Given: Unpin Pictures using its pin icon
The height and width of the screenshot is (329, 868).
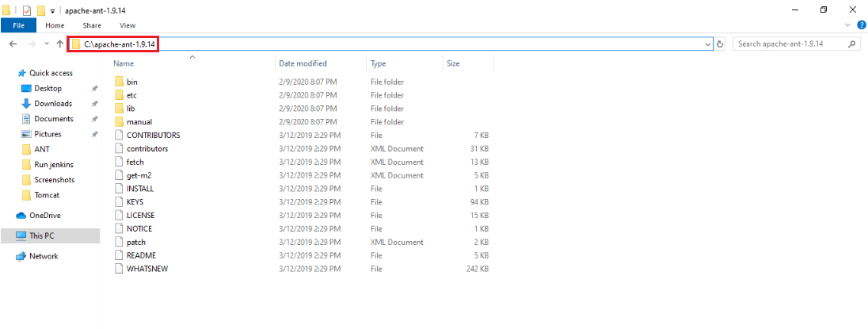Looking at the screenshot, I should (95, 134).
